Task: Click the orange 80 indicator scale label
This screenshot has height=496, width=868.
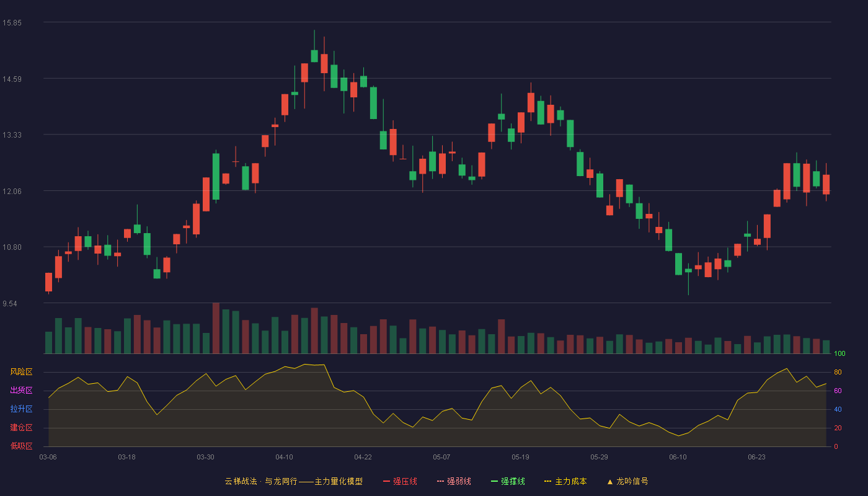Action: click(x=838, y=372)
